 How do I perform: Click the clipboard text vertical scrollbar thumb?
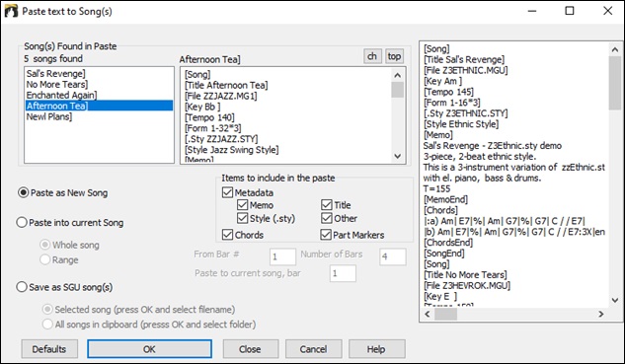pos(615,83)
